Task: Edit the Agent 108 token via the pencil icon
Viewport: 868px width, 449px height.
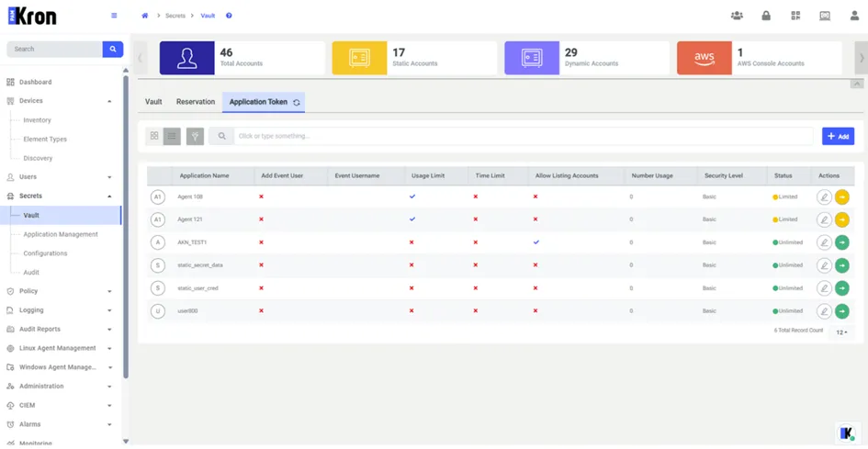Action: pos(824,196)
